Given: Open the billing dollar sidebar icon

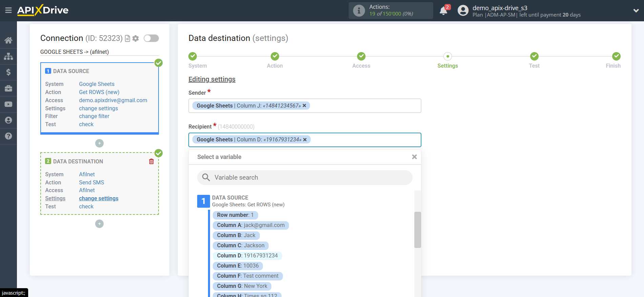Looking at the screenshot, I should pos(8,72).
